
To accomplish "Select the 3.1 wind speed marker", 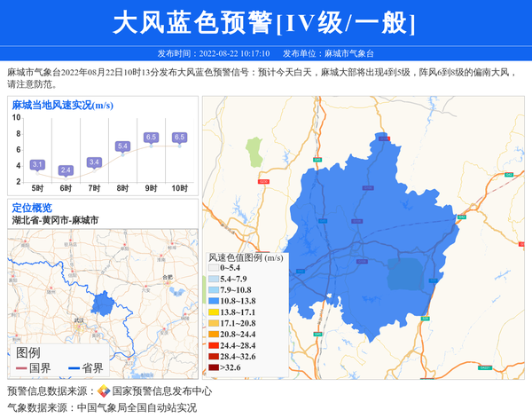I will [x=37, y=164].
